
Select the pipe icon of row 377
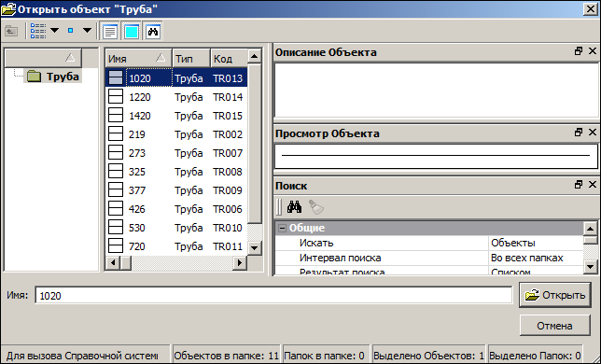116,190
